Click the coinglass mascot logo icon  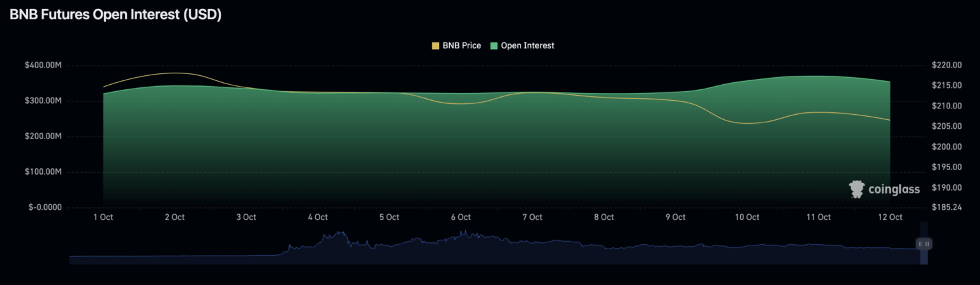[x=856, y=189]
